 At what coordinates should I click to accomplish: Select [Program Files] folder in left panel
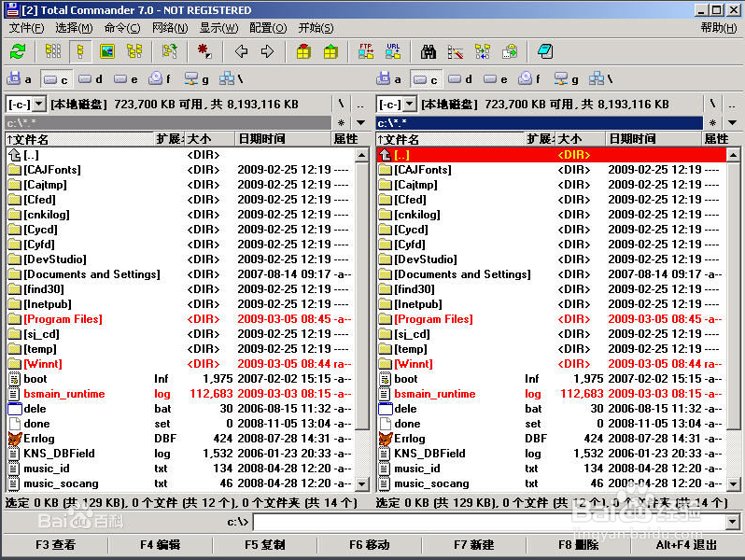tap(180, 319)
